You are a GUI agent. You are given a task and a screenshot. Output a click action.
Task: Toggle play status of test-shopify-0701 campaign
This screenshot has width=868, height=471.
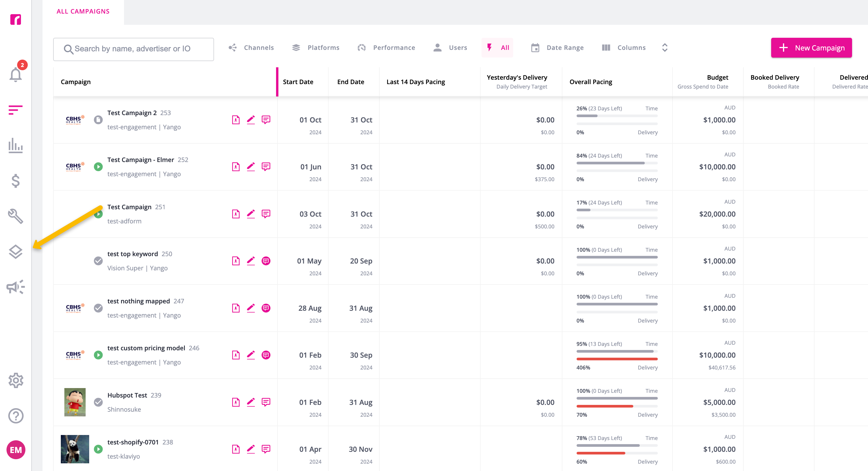coord(98,449)
